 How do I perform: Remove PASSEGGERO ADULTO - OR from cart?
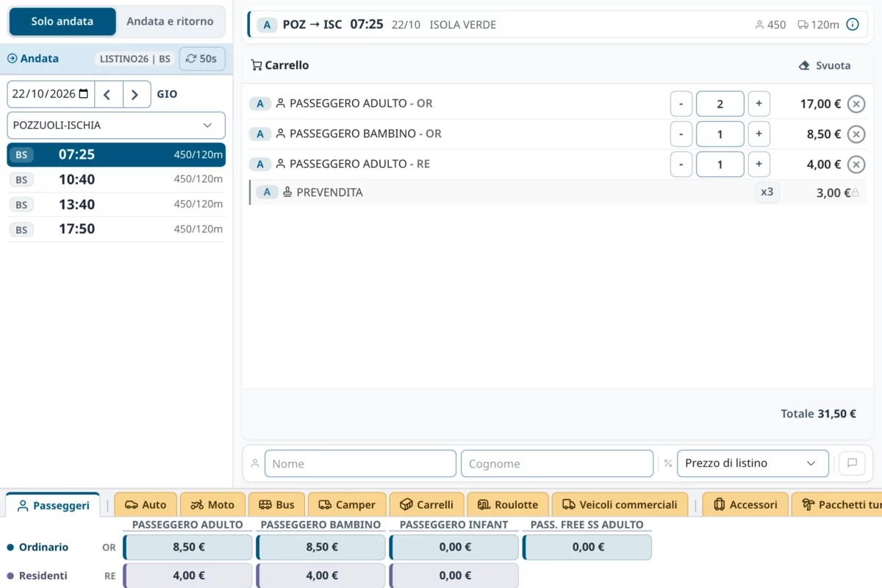pos(856,104)
